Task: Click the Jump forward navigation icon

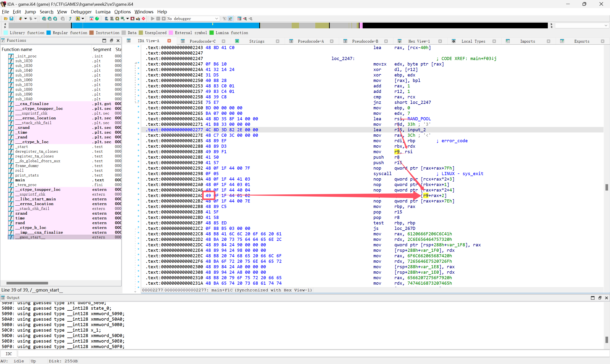Action: click(31, 19)
